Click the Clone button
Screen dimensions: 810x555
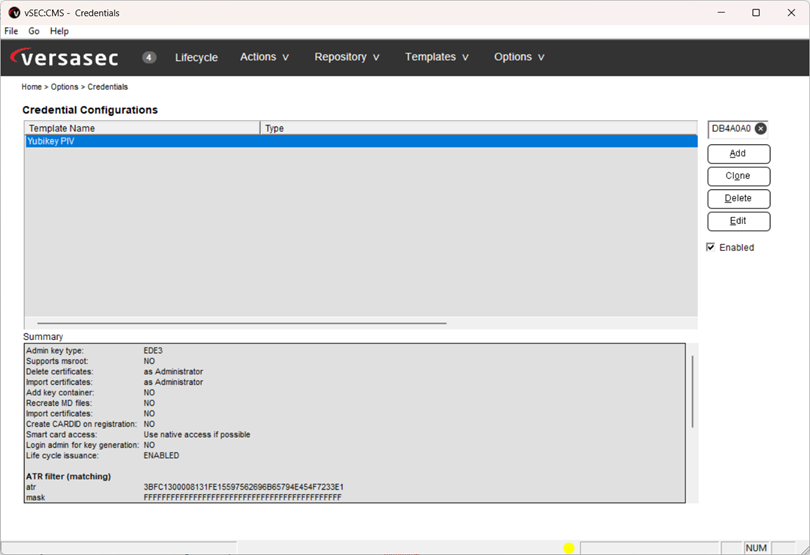[738, 176]
